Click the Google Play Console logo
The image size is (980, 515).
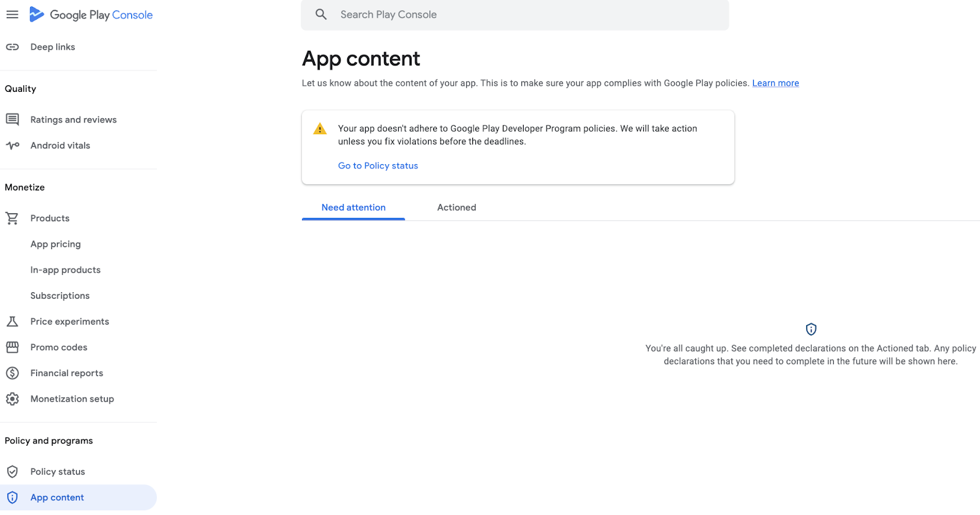coord(92,15)
